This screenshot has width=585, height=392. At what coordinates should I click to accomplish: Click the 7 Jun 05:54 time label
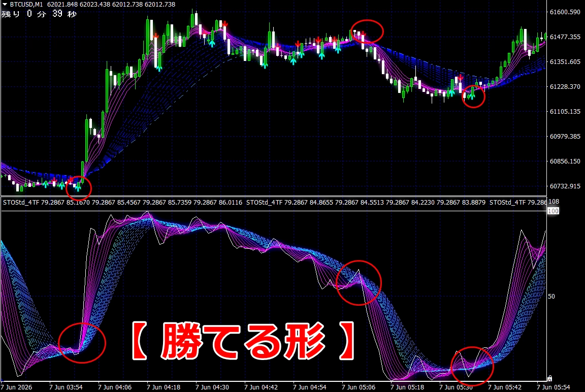pos(554,387)
